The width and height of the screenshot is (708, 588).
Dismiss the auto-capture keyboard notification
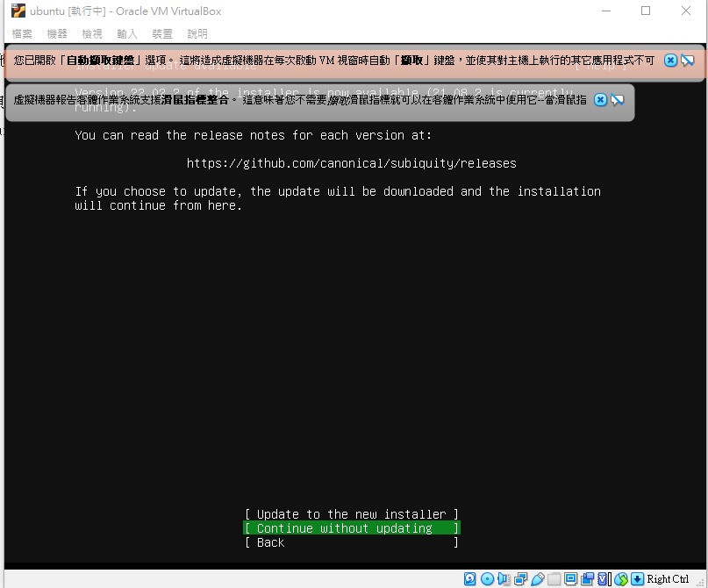(x=670, y=60)
